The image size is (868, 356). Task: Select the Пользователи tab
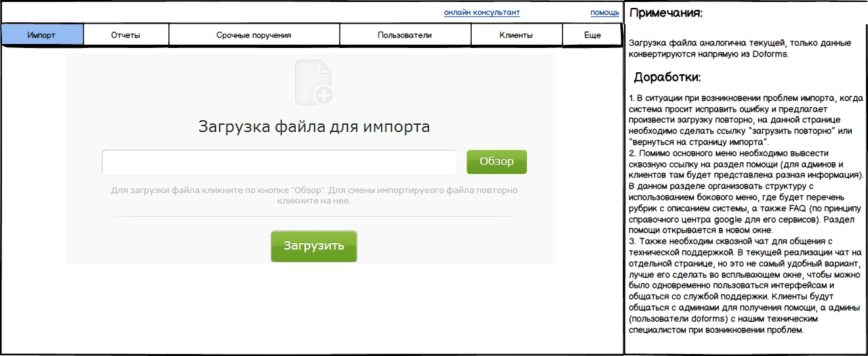[x=404, y=35]
